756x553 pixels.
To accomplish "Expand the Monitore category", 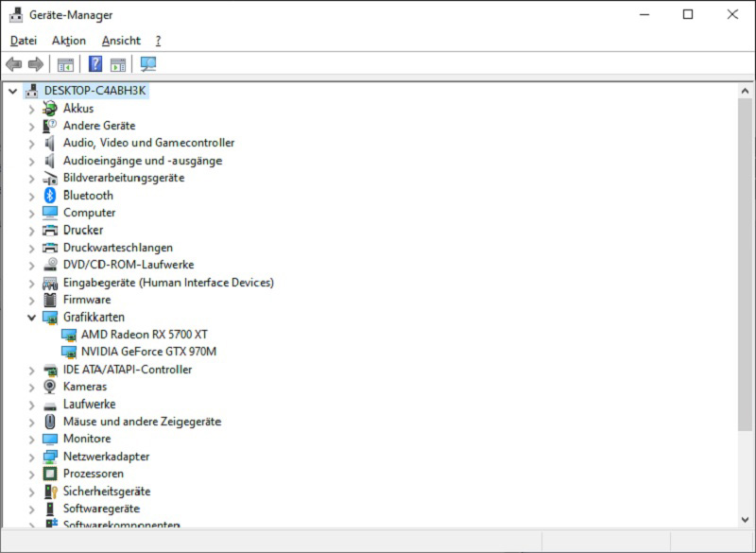I will point(32,440).
